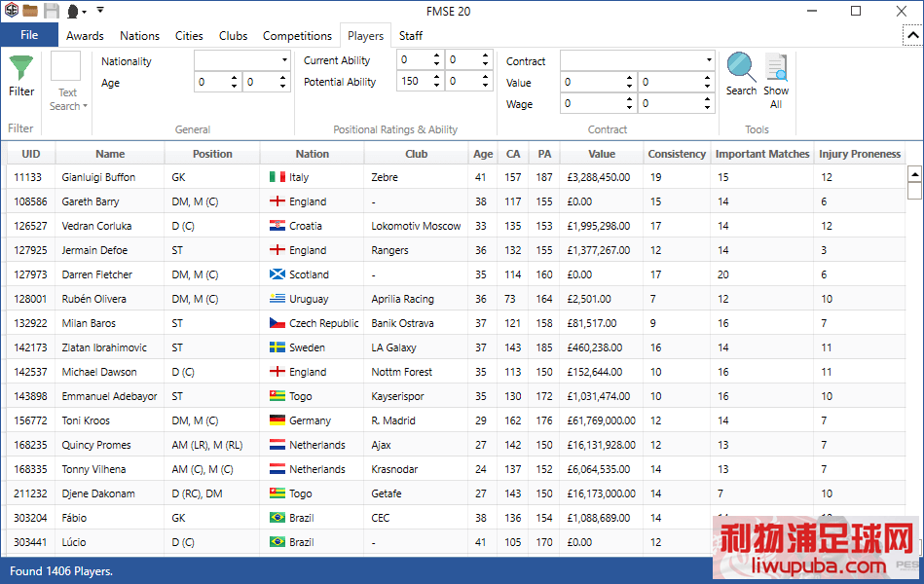
Task: Click the minimum Wage input field
Action: [x=592, y=103]
